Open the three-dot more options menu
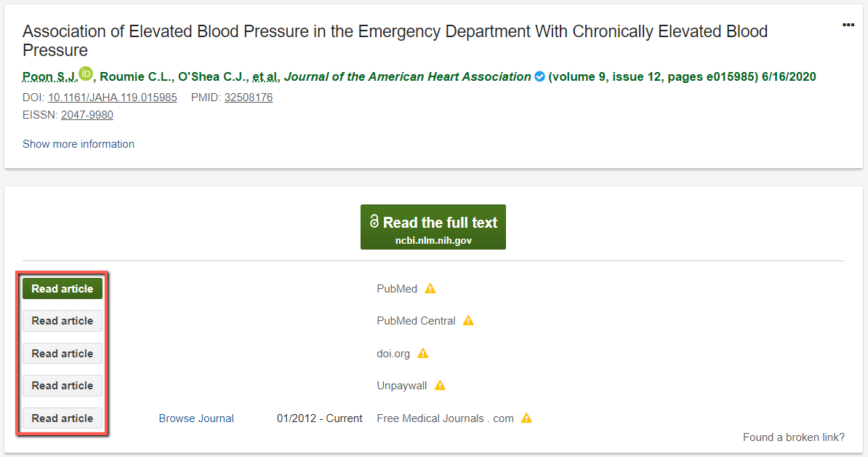The image size is (868, 457). click(848, 25)
